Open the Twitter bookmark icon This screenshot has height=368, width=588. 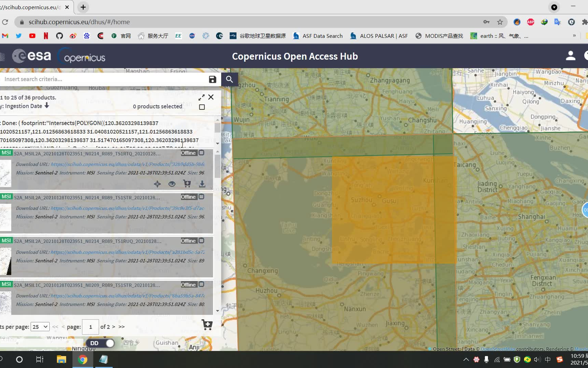(x=19, y=36)
